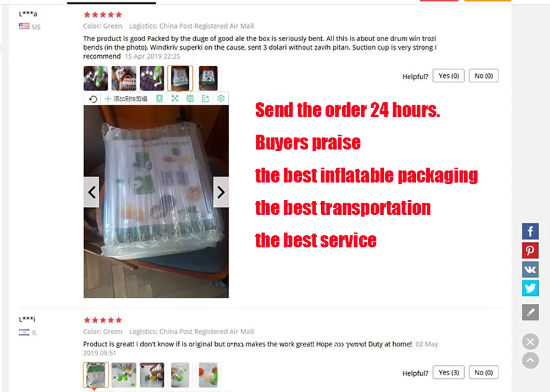Show next review photo
550x392 pixels.
[x=221, y=192]
